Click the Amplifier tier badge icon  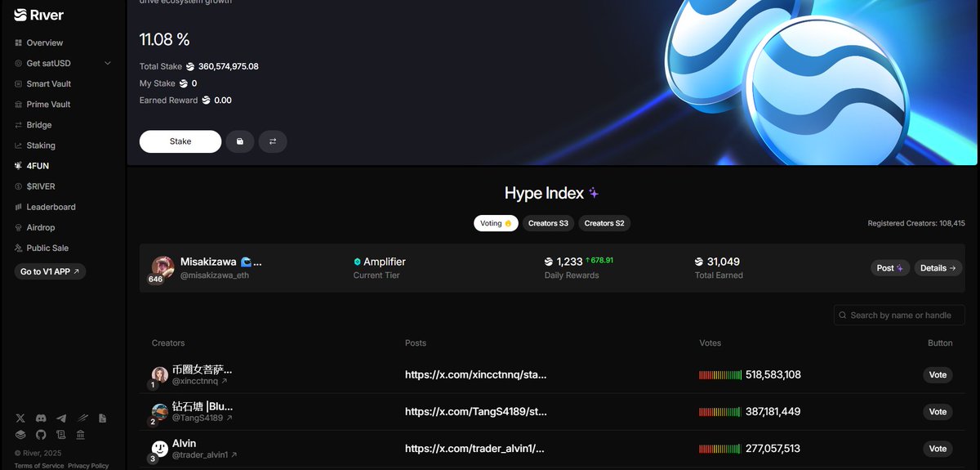pos(357,262)
